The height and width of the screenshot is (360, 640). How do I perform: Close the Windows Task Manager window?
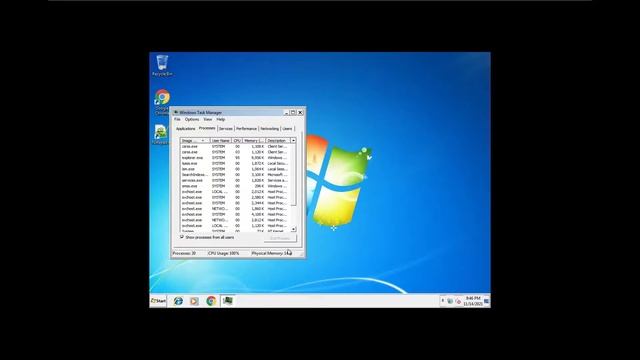point(300,112)
